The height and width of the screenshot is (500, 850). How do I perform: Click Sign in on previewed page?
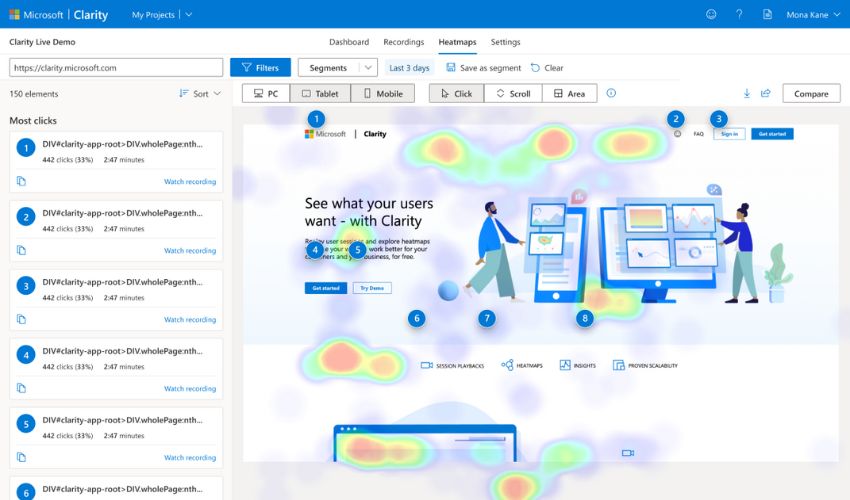729,134
